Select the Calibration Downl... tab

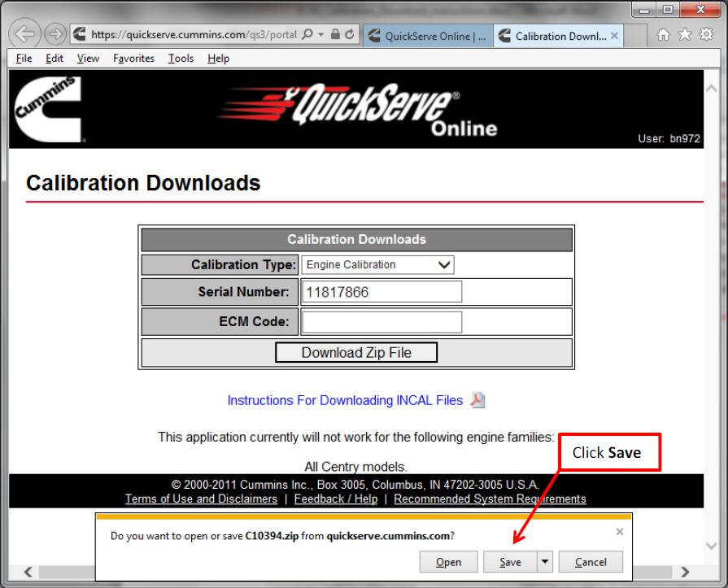558,36
